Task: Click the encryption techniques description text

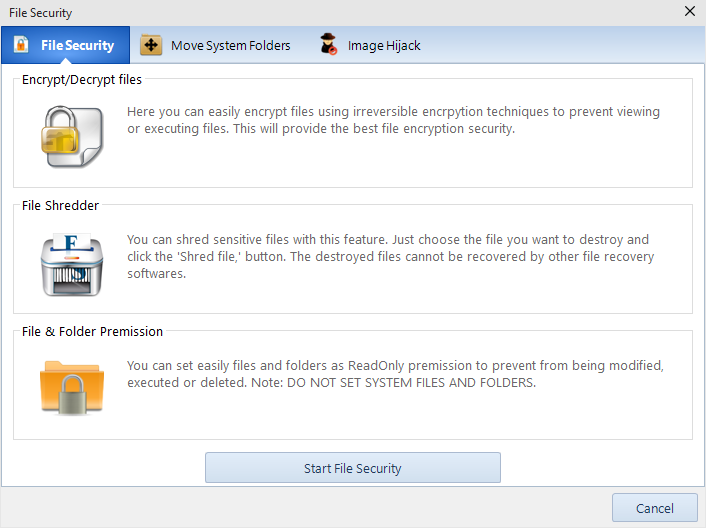Action: (393, 120)
